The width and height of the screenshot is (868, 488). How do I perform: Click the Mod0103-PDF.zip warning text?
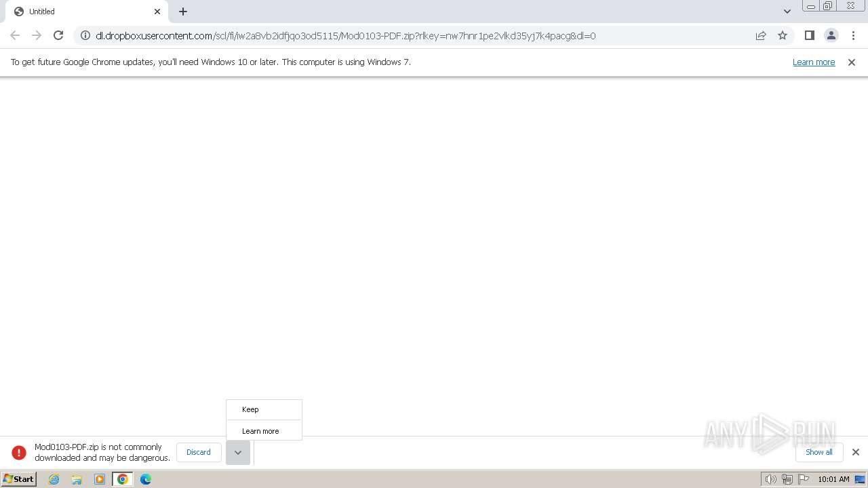tap(102, 452)
